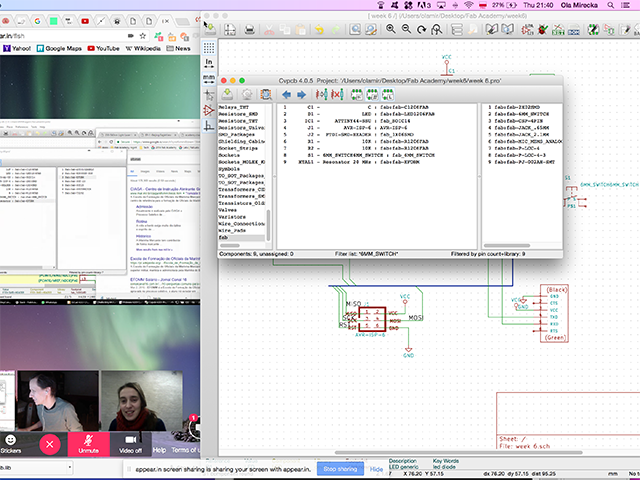Screen dimensions: 640x480
Task: Turn Video off in appear.in
Action: (x=131, y=444)
